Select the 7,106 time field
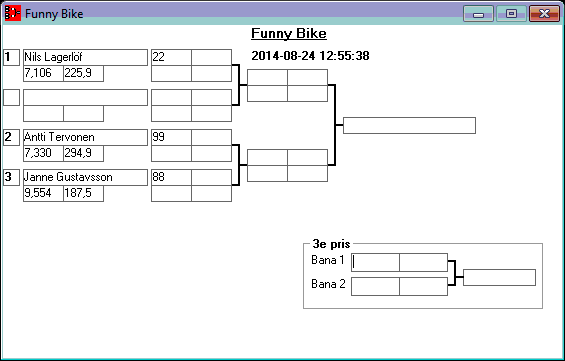This screenshot has height=361, width=565. [x=44, y=73]
